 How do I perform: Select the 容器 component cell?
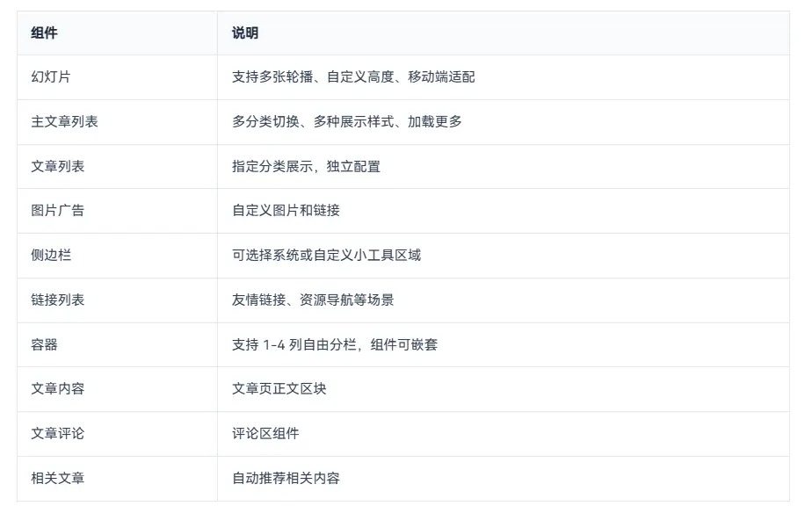44,344
